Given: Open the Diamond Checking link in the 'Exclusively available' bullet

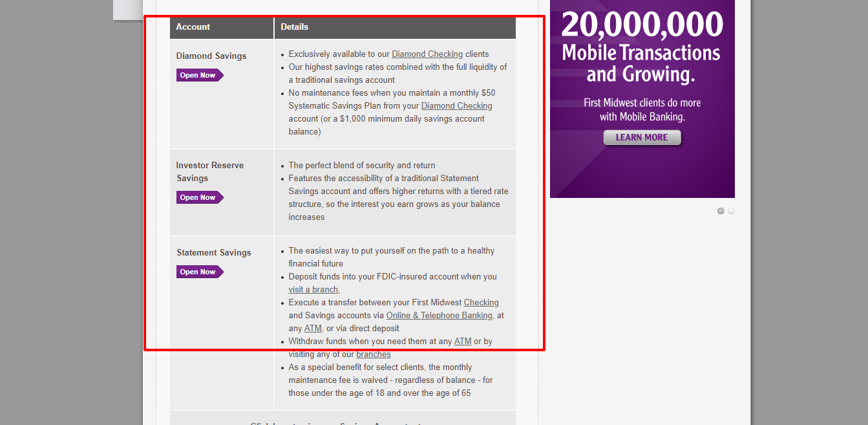Looking at the screenshot, I should 427,54.
